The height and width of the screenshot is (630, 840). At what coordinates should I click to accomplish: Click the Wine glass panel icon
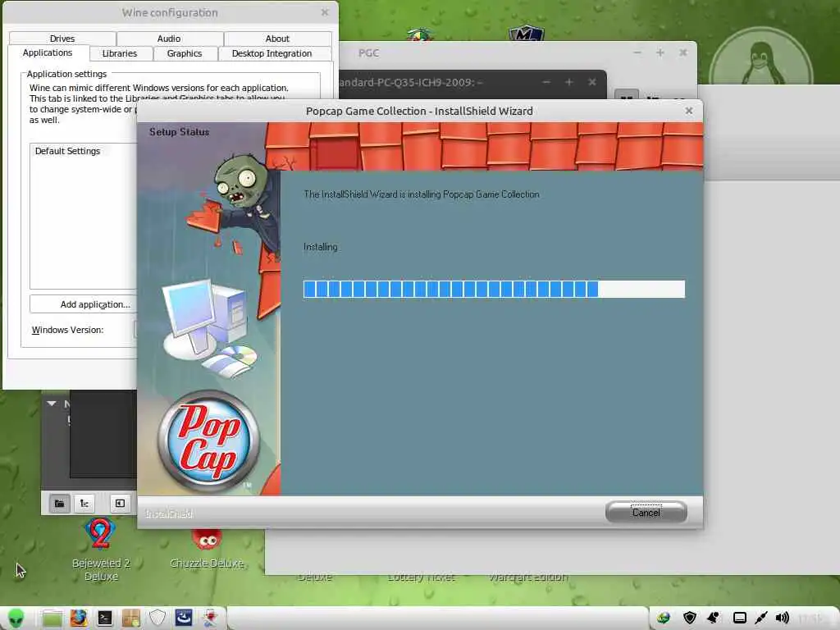click(x=209, y=618)
